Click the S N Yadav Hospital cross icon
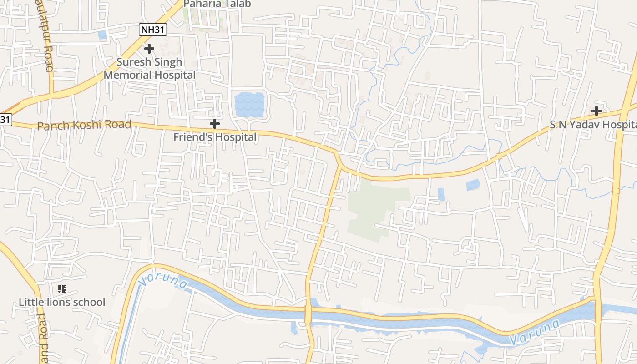The width and height of the screenshot is (637, 364). point(596,111)
